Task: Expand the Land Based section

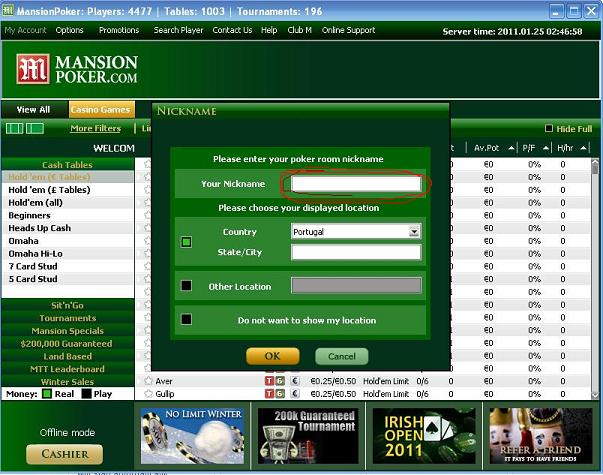Action: click(x=67, y=356)
